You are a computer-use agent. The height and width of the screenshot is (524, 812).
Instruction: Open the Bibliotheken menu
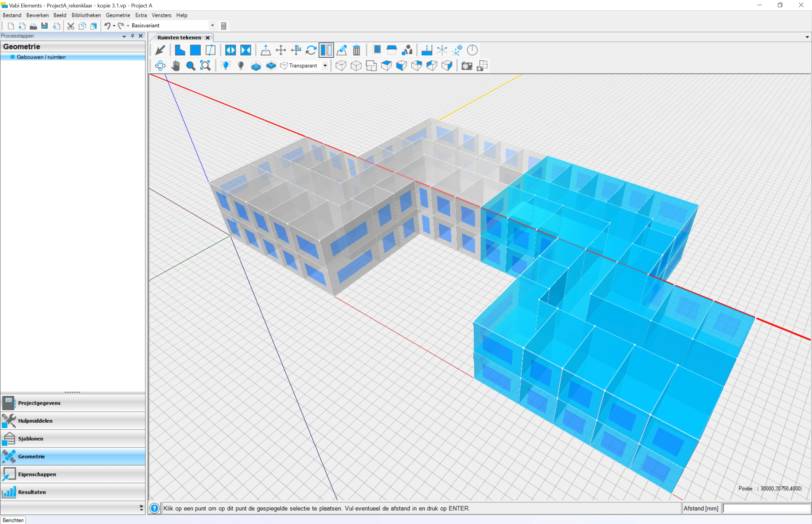(x=86, y=15)
